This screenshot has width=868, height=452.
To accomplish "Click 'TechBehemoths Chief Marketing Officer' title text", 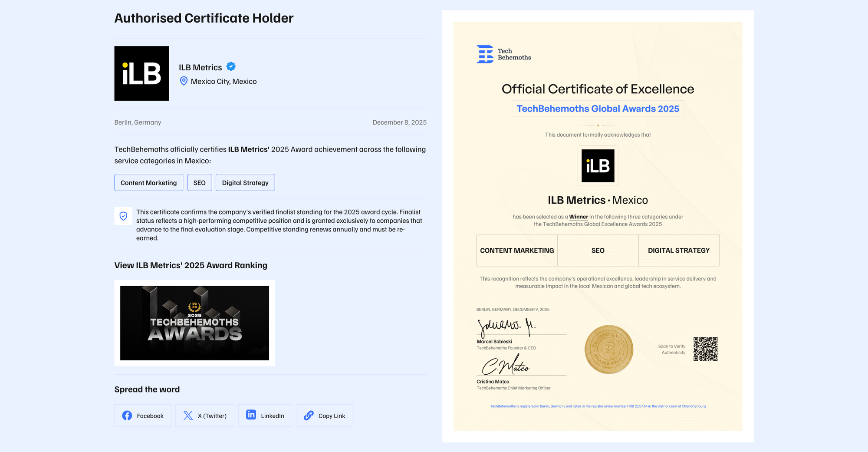I will click(514, 388).
